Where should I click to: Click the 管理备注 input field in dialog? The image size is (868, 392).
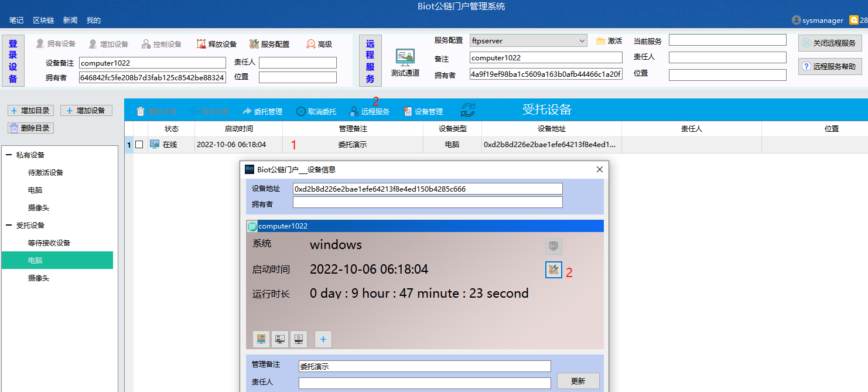pyautogui.click(x=424, y=366)
